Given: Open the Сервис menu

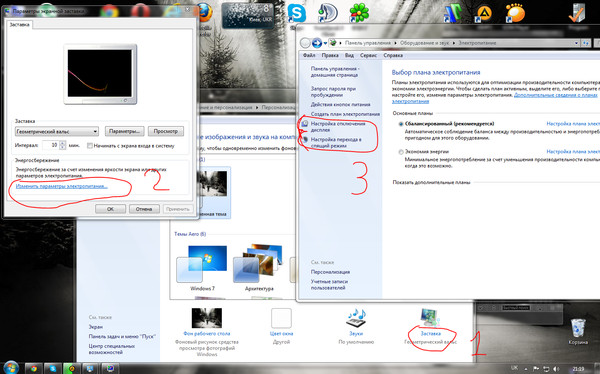Looking at the screenshot, I should pos(368,55).
